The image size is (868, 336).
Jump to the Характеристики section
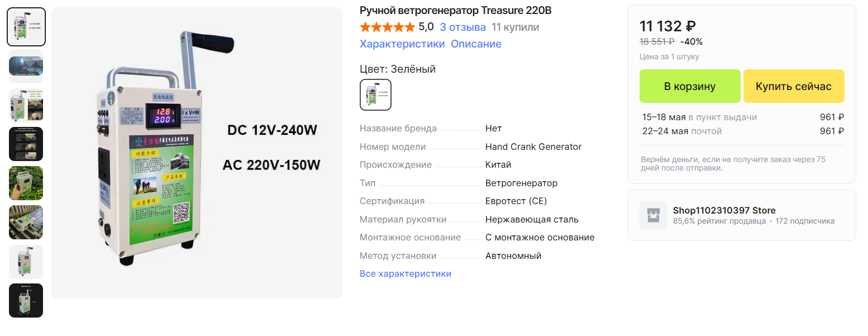click(402, 44)
